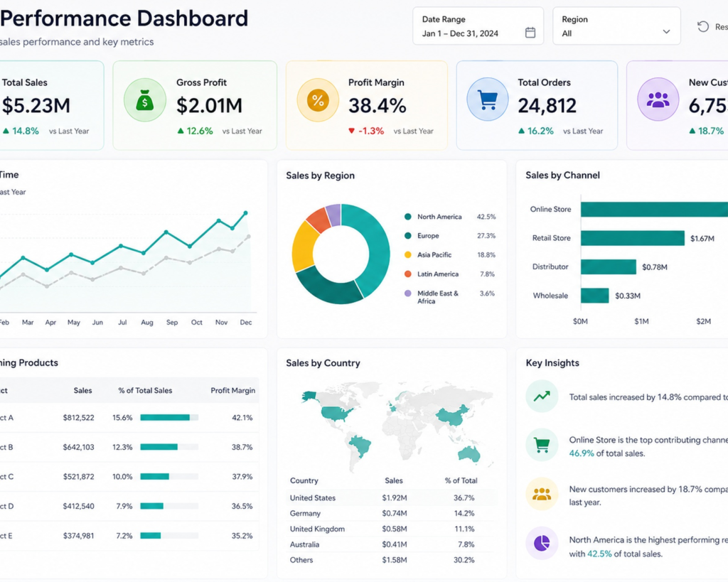Click the United States country row
The height and width of the screenshot is (582, 728).
(x=392, y=497)
